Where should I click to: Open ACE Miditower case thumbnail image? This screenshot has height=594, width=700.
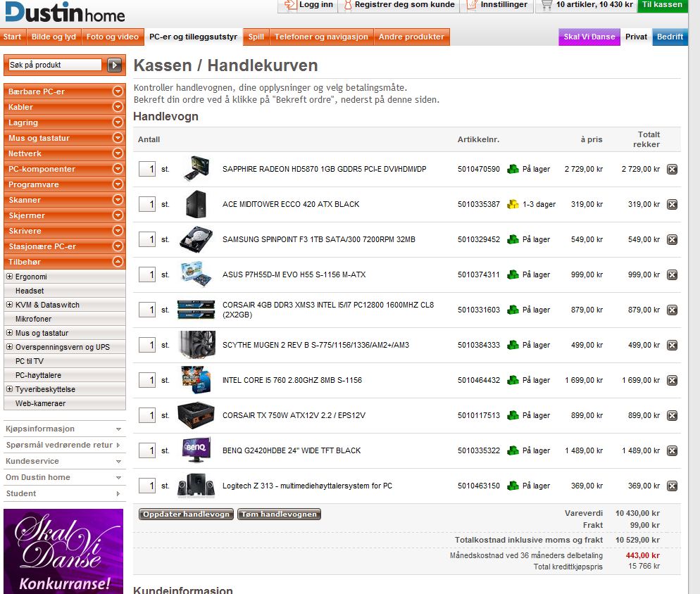(x=196, y=204)
